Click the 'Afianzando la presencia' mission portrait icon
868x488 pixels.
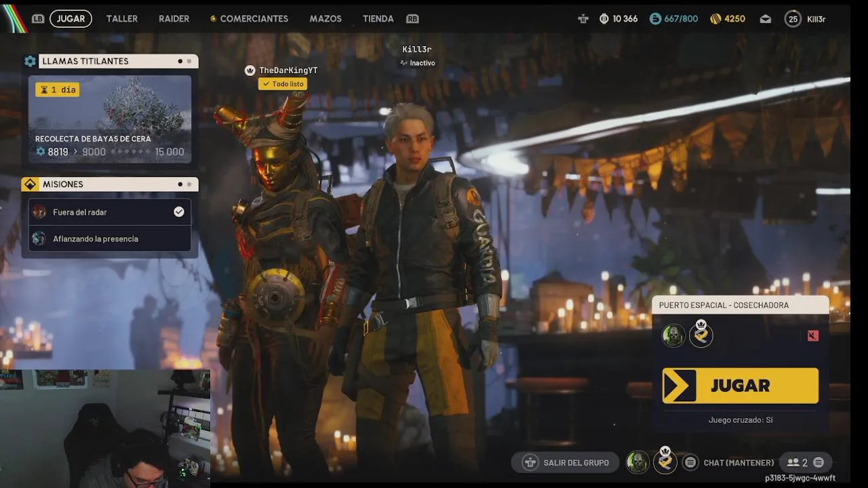tap(39, 239)
